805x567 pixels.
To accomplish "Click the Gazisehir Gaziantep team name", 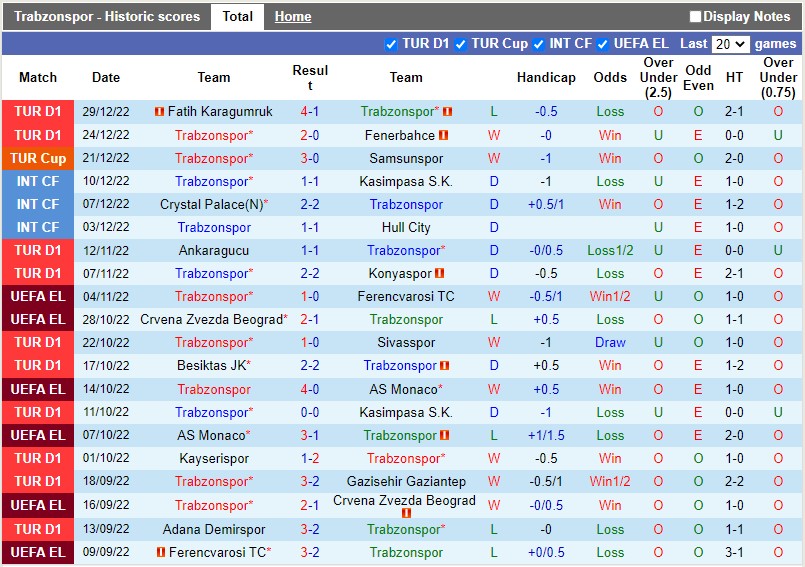I will click(406, 482).
